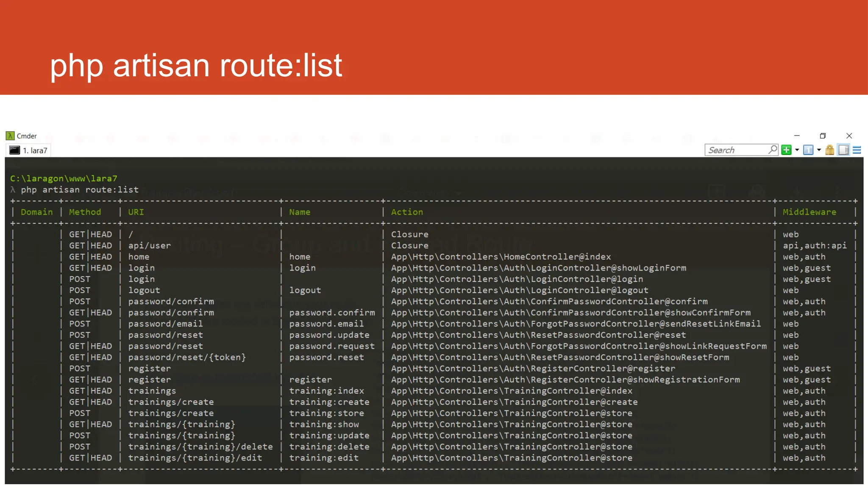Click the 'training:create' name cell
The image size is (868, 488).
tap(329, 402)
